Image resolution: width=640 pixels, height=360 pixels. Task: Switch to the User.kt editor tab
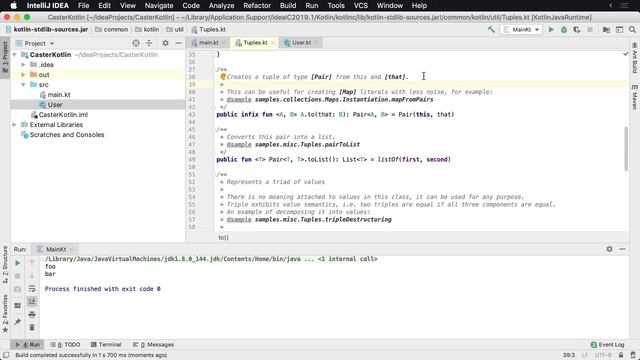click(301, 43)
